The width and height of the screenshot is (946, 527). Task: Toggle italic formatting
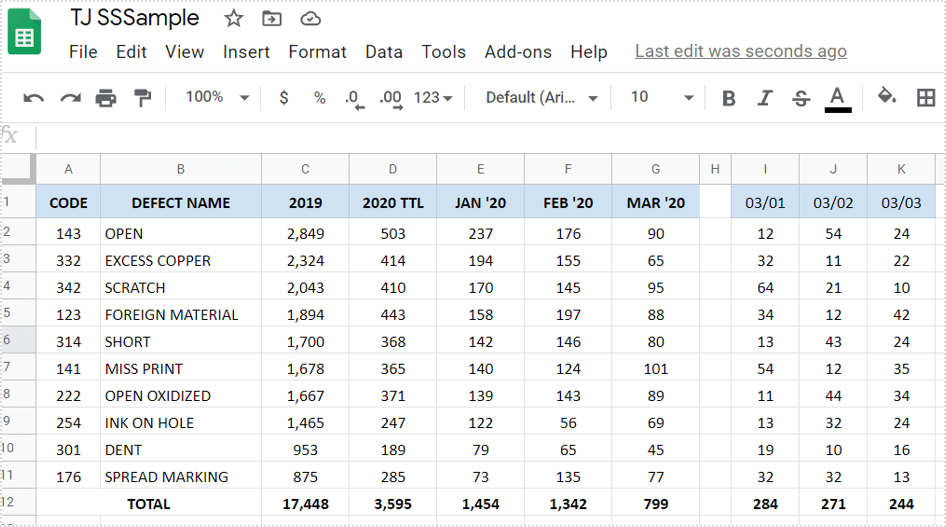765,97
